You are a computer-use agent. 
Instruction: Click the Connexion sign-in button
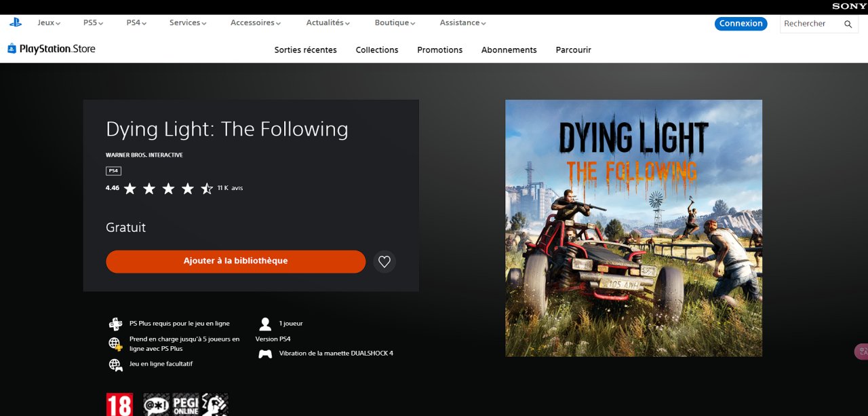point(741,23)
